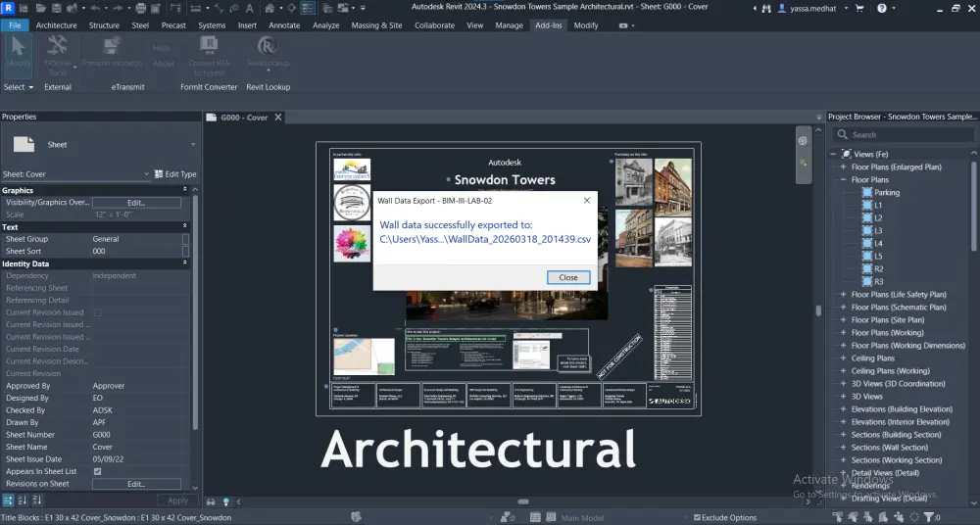This screenshot has height=525, width=980.
Task: Expand the Ceiling Plans node
Action: (843, 358)
